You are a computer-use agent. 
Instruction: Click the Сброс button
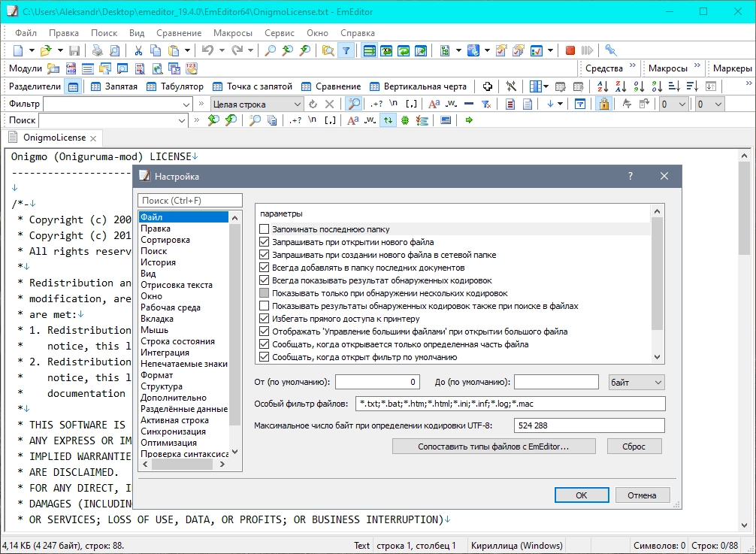[634, 447]
